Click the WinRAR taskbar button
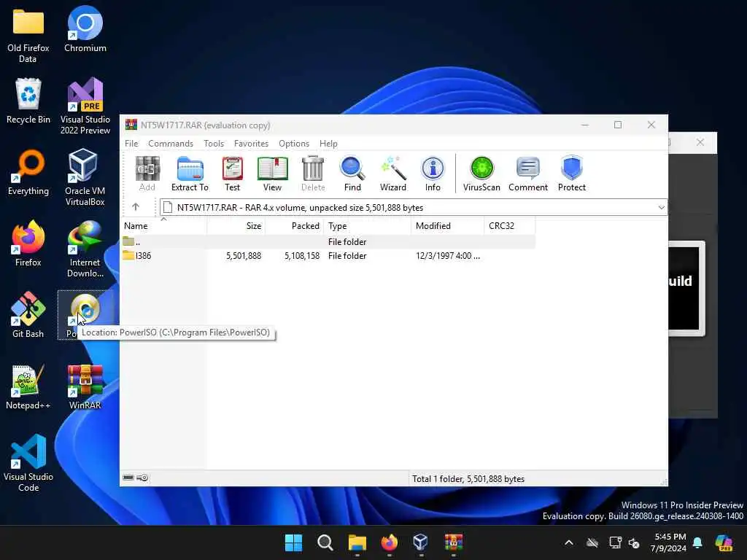This screenshot has width=747, height=560. [x=453, y=542]
